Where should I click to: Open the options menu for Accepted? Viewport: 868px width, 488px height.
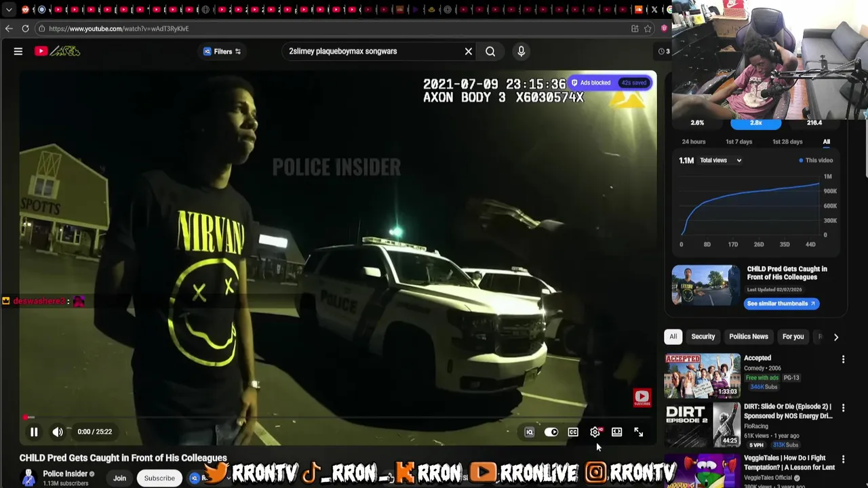[843, 359]
